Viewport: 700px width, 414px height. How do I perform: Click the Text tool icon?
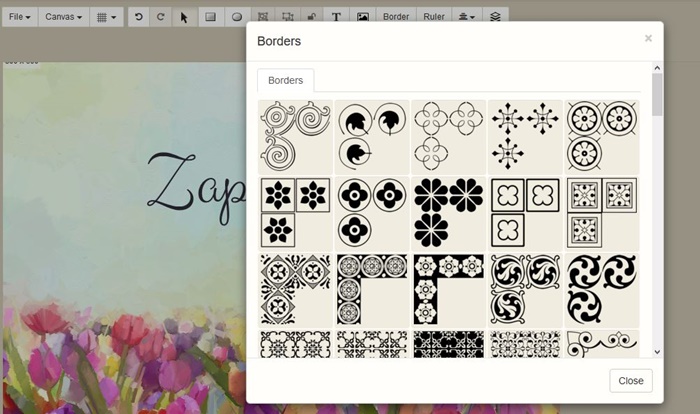click(x=336, y=17)
